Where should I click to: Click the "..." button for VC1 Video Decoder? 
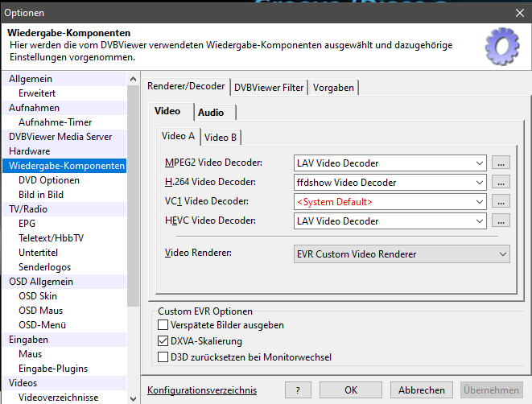coord(501,202)
